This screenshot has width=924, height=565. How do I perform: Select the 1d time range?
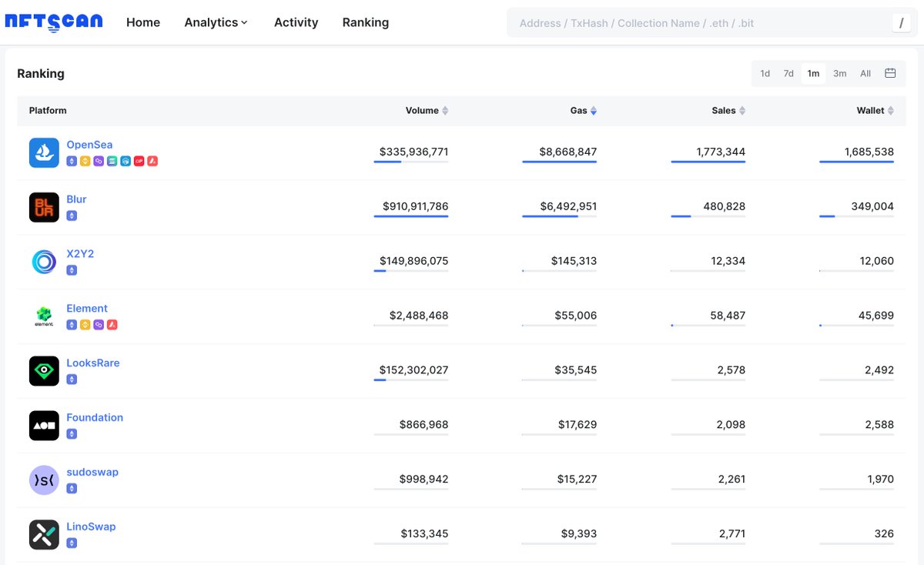765,73
